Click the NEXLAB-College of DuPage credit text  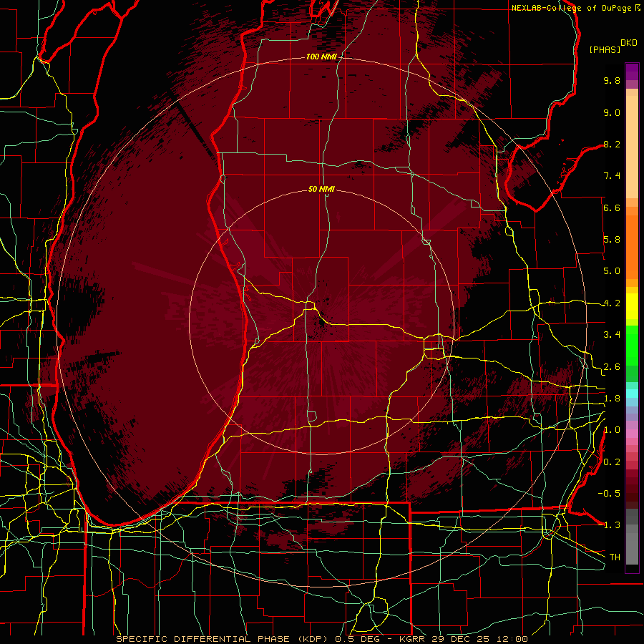coord(571,8)
